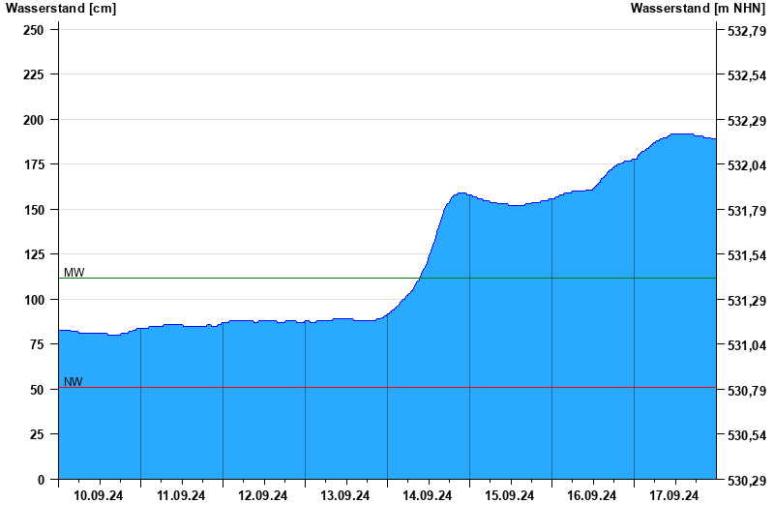Screen dimensions: 774x532
Task: Click the water level peak on 14.09.24
Action: (461, 193)
